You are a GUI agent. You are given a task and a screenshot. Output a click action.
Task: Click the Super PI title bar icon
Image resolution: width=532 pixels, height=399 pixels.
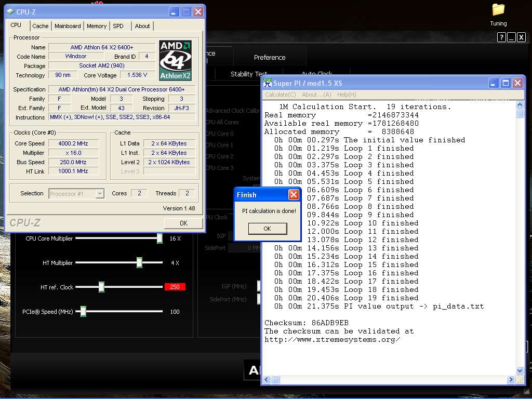(x=268, y=83)
